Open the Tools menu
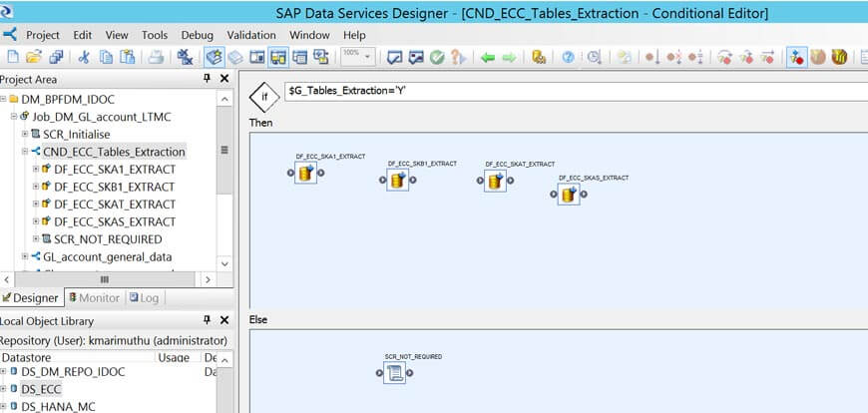 tap(155, 35)
